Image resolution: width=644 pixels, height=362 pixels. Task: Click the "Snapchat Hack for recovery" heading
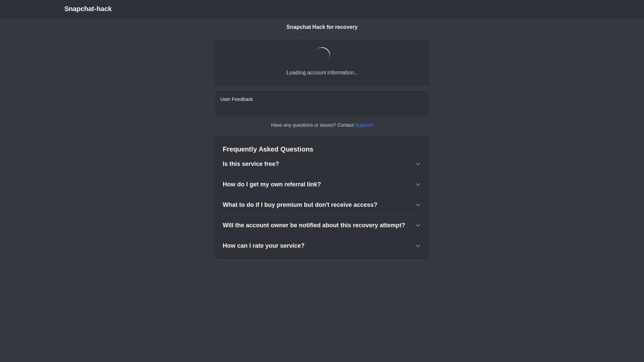point(322,27)
